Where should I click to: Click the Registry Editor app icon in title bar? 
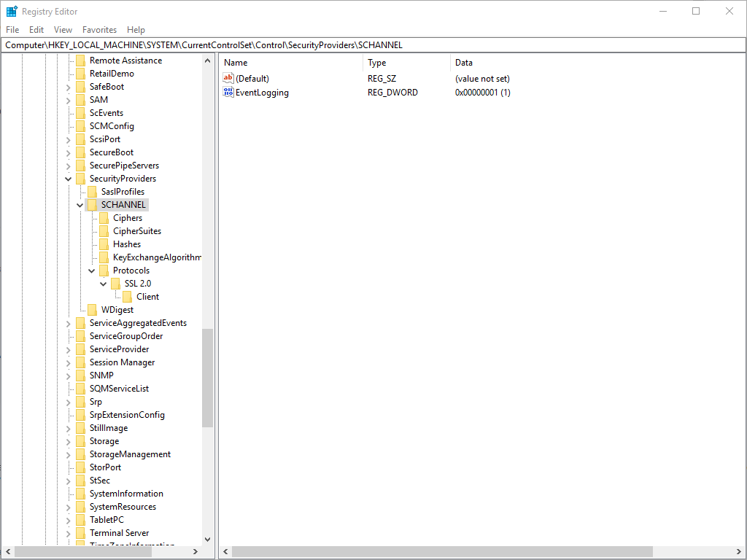12,11
